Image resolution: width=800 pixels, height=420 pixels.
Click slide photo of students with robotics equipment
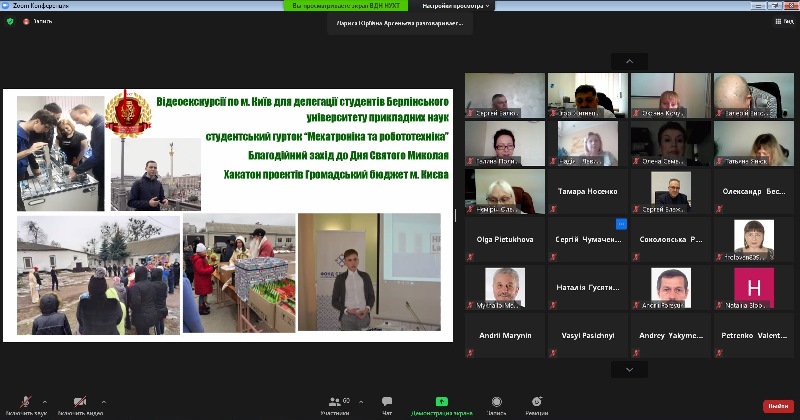[61, 154]
